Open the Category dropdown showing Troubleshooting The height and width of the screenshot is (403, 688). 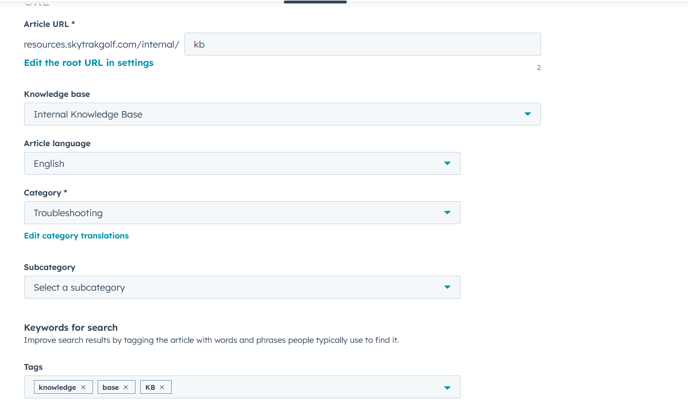click(230, 213)
